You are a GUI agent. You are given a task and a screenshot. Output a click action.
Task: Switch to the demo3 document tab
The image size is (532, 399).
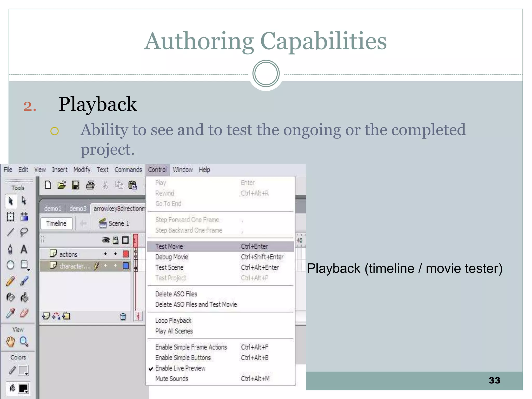[x=78, y=209]
